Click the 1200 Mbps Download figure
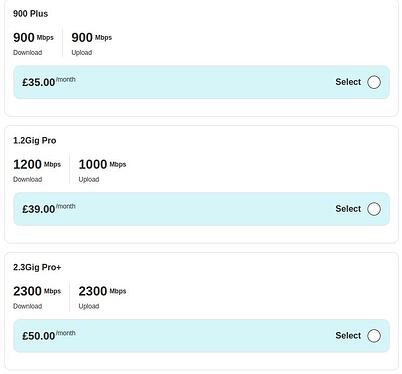The height and width of the screenshot is (374, 402). (37, 164)
